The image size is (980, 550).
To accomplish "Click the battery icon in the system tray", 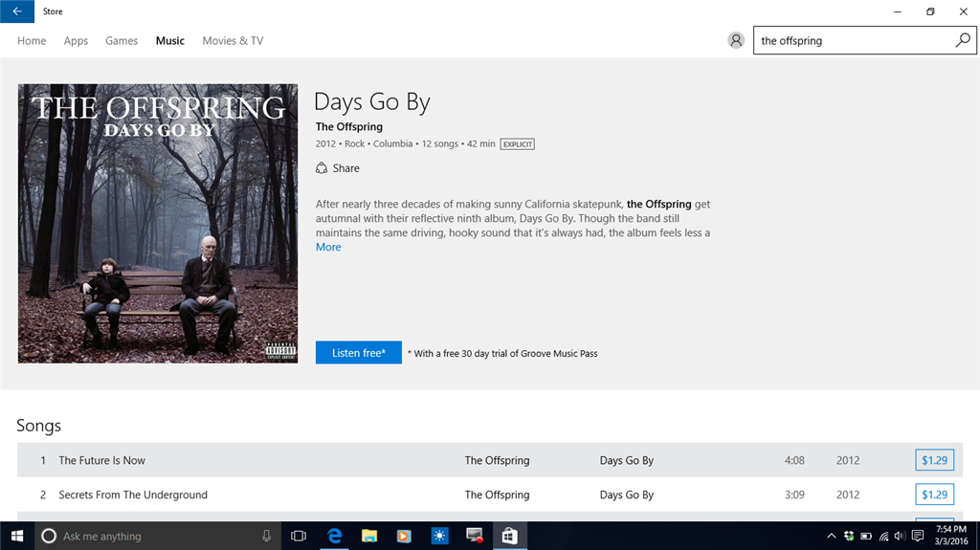I will tap(866, 536).
